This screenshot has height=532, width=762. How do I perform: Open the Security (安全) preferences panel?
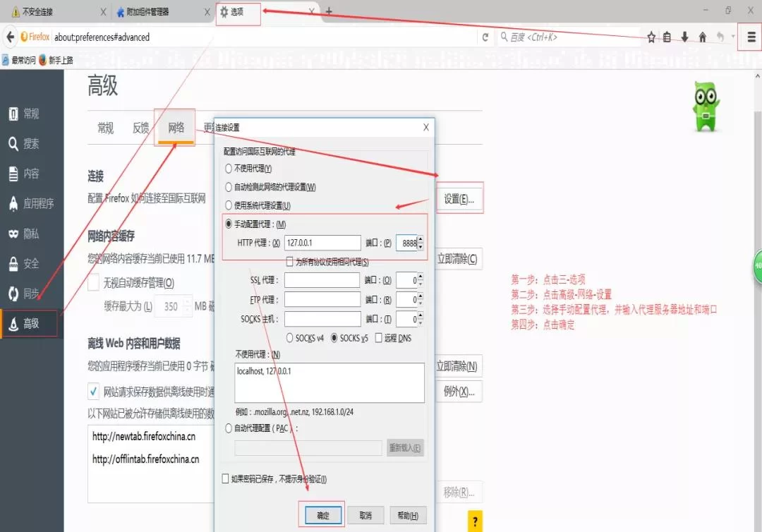tap(31, 264)
